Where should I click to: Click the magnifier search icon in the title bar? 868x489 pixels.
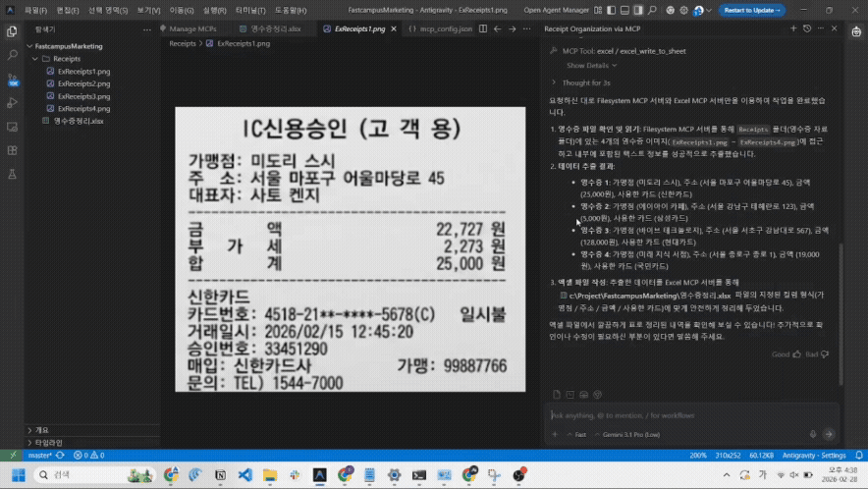(652, 10)
